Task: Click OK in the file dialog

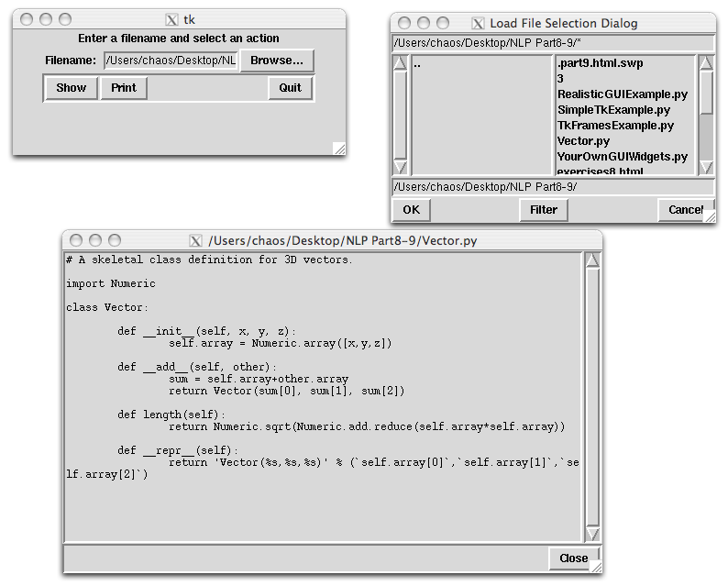Action: (411, 210)
